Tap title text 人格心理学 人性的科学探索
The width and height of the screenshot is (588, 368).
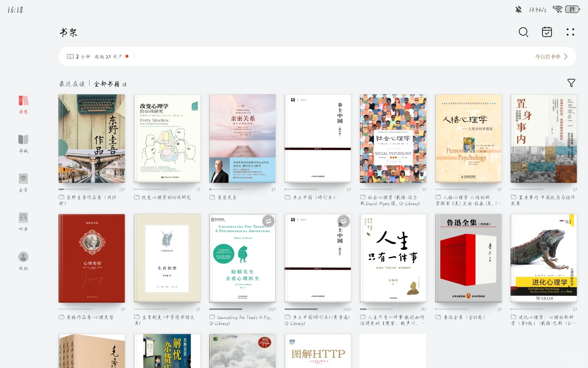(469, 200)
